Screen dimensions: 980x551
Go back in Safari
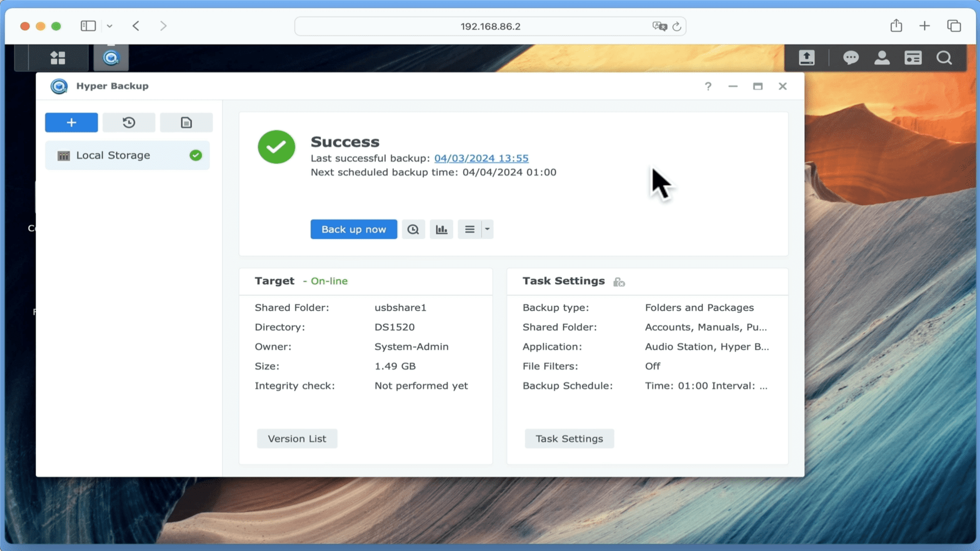pos(136,26)
